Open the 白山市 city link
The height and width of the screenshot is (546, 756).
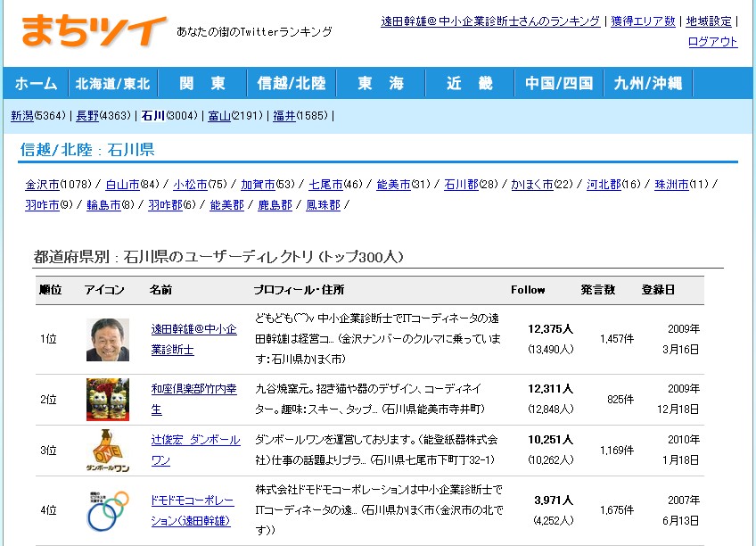click(122, 185)
